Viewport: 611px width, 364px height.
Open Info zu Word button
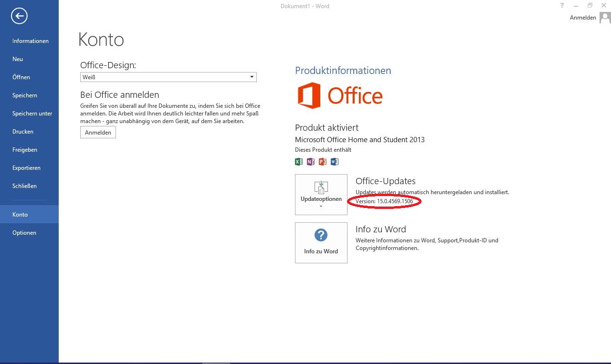pos(321,242)
